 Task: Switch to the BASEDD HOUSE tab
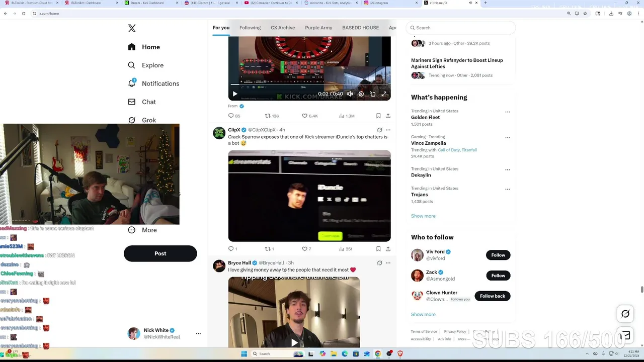pyautogui.click(x=360, y=28)
